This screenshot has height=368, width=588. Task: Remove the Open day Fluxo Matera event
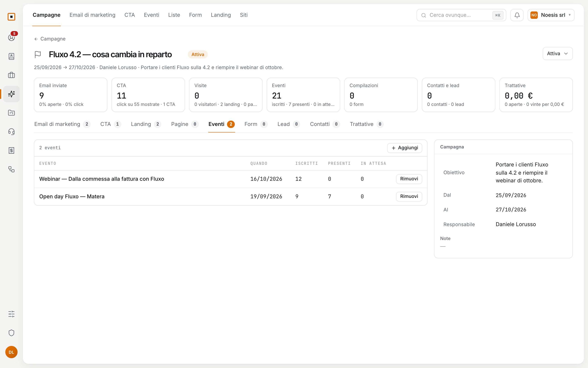pyautogui.click(x=409, y=196)
